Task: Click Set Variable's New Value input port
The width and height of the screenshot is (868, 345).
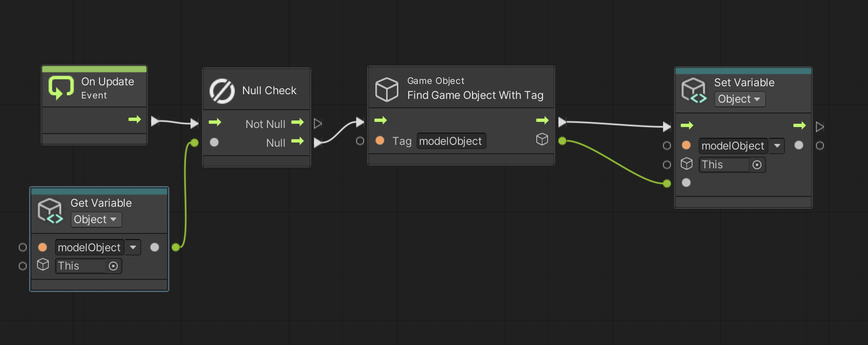Action: click(x=686, y=183)
